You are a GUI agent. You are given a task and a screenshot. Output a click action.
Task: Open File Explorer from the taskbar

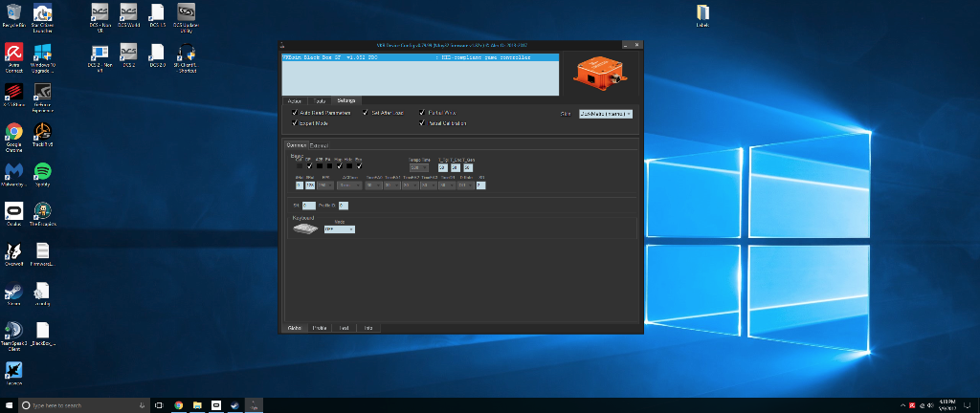tap(196, 405)
